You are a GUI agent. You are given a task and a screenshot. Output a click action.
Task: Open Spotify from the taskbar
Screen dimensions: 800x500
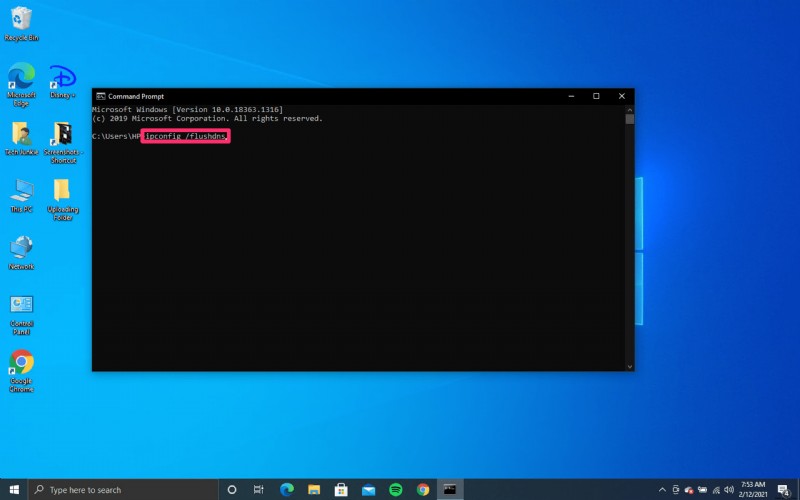pos(395,490)
